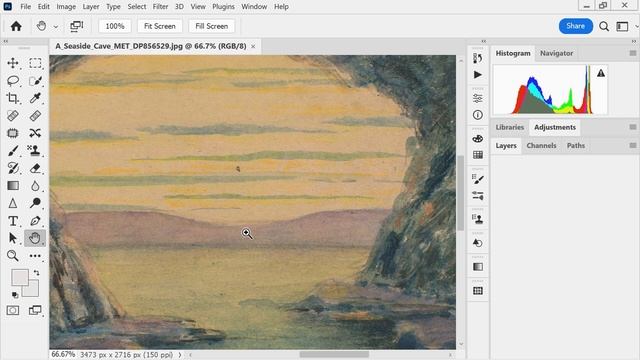Close the A_Seaside_Cave document tab

253,47
